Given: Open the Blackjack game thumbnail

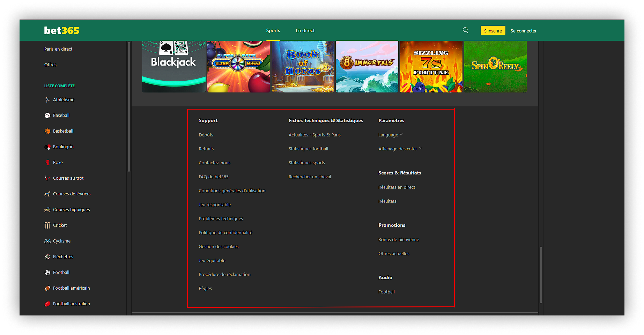Looking at the screenshot, I should (x=173, y=66).
